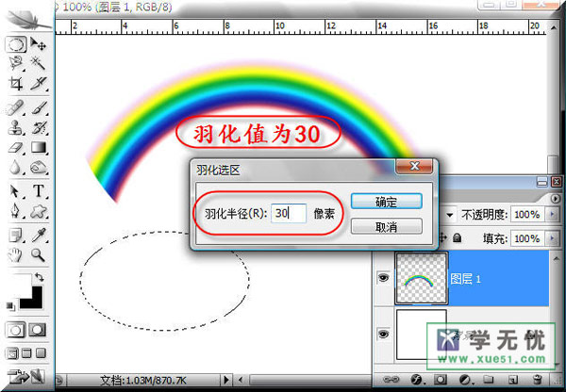Select the Eyedropper tool
The width and height of the screenshot is (566, 392).
pos(39,236)
